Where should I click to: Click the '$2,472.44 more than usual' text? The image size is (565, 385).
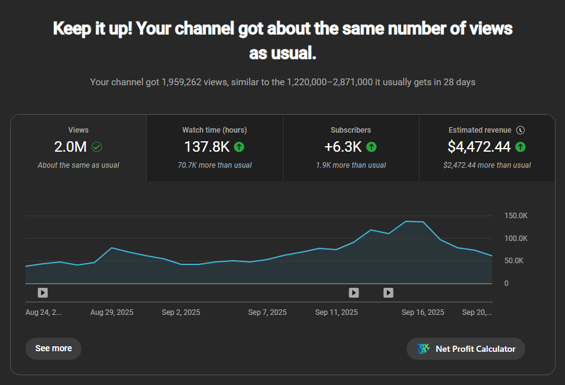[x=487, y=165]
